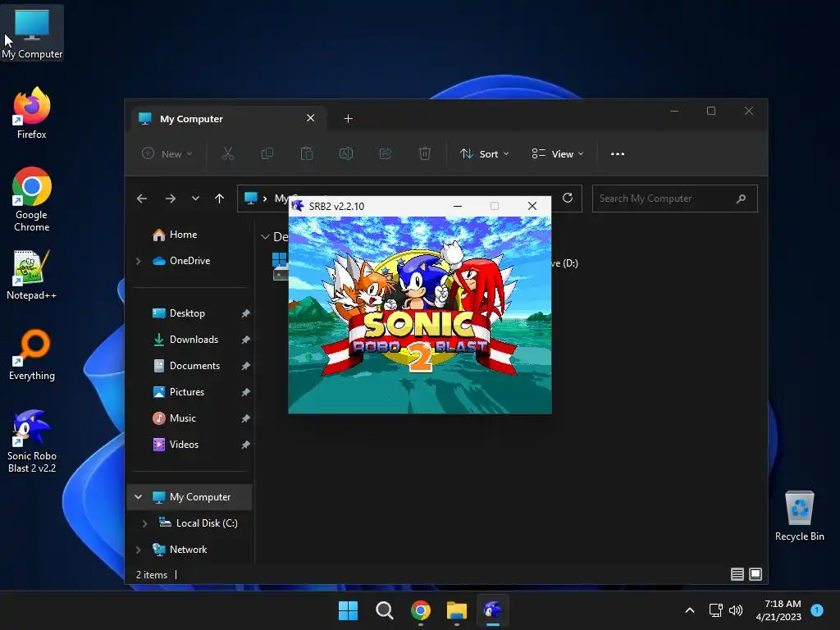This screenshot has width=840, height=630.
Task: Collapse the My Computer tree node
Action: [138, 497]
